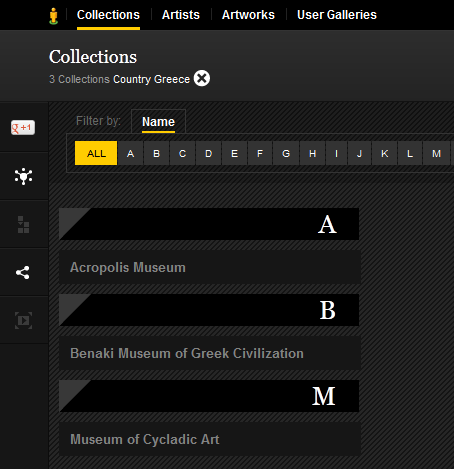This screenshot has width=454, height=469.
Task: Select the ALL letter filter
Action: (x=96, y=153)
